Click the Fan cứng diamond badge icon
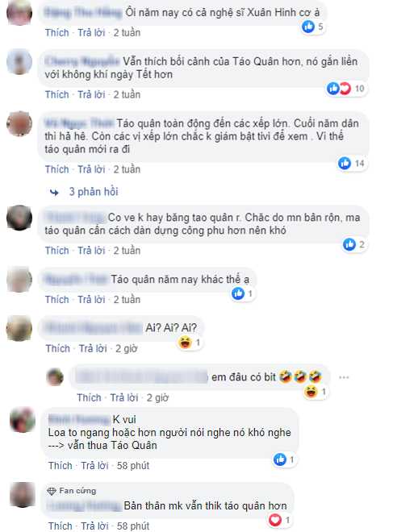Viewport: 393px width, 532px height. [x=52, y=491]
